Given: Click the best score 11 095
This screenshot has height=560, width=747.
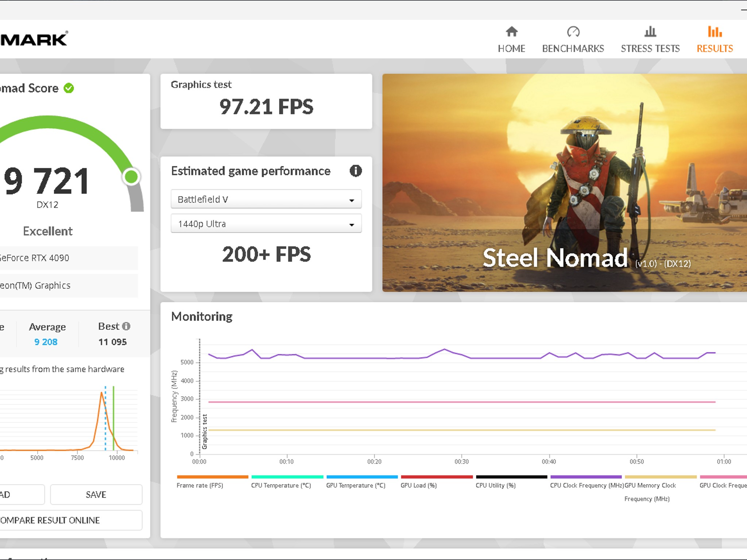Looking at the screenshot, I should pyautogui.click(x=112, y=342).
